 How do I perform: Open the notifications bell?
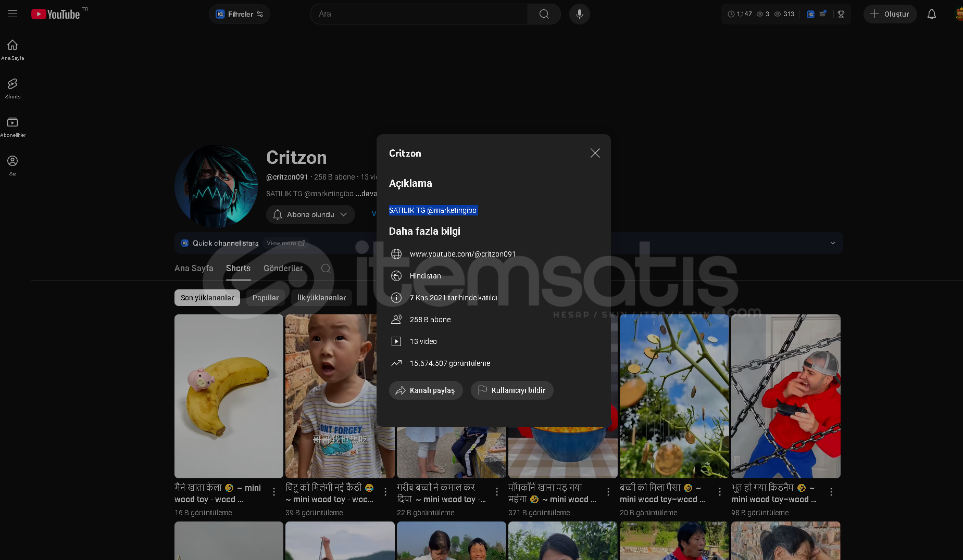click(x=931, y=14)
